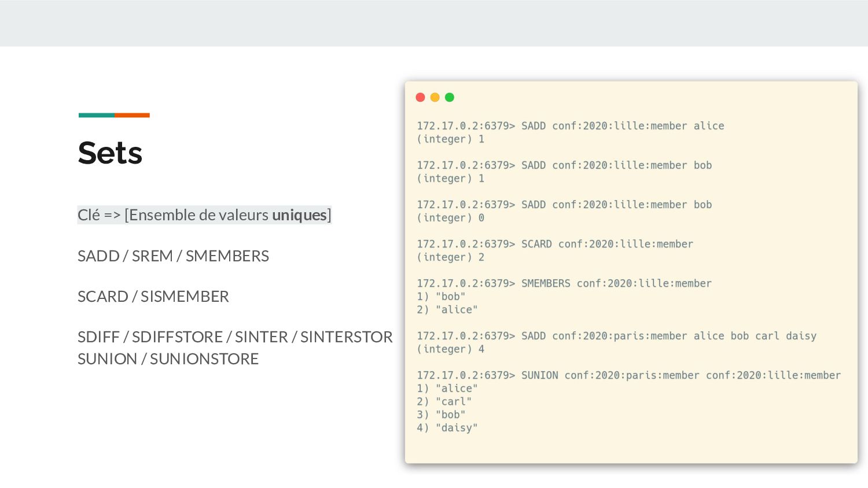Click the orange segment of the accent bar
Image resolution: width=868 pixels, height=488 pixels.
click(132, 115)
